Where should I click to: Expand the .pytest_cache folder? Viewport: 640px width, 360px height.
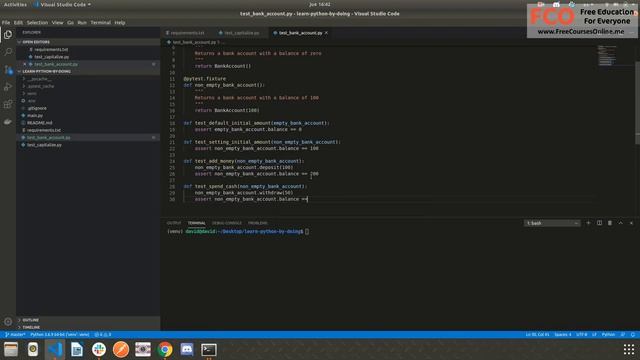pyautogui.click(x=88, y=86)
